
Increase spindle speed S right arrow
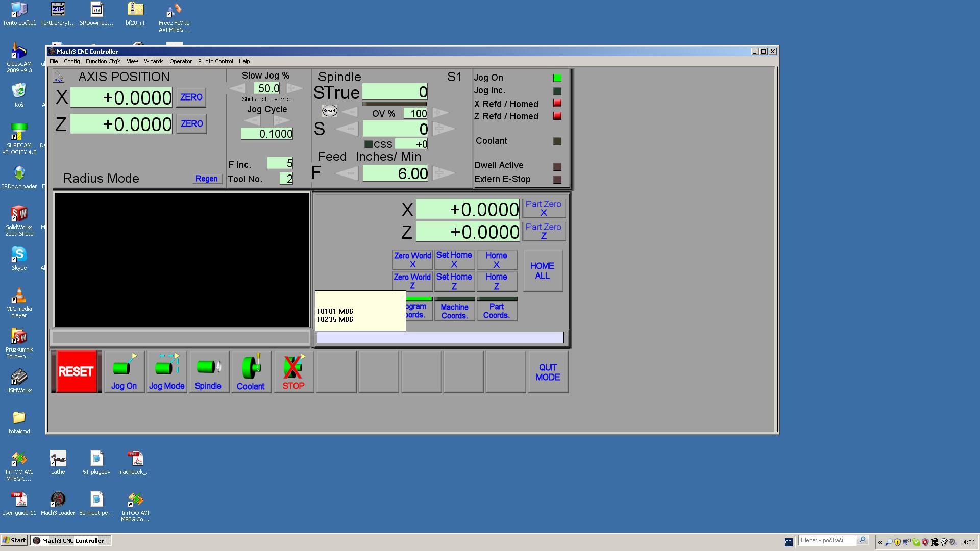[442, 129]
